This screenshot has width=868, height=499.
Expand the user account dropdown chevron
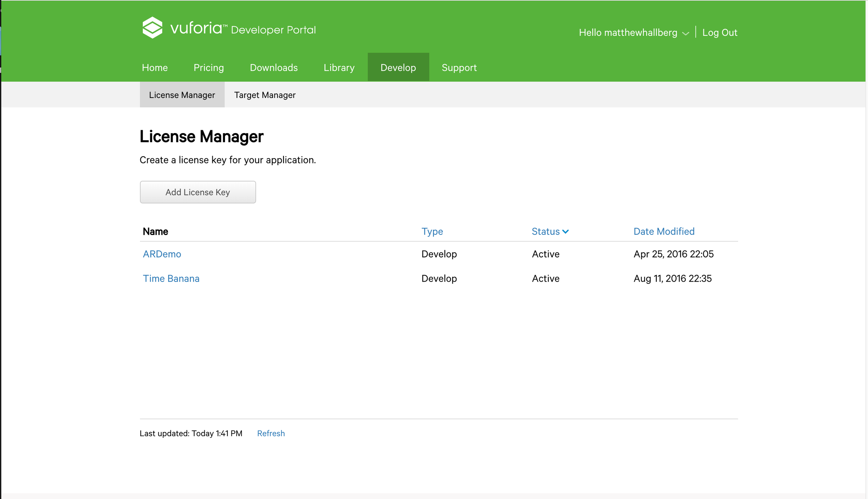(x=685, y=33)
